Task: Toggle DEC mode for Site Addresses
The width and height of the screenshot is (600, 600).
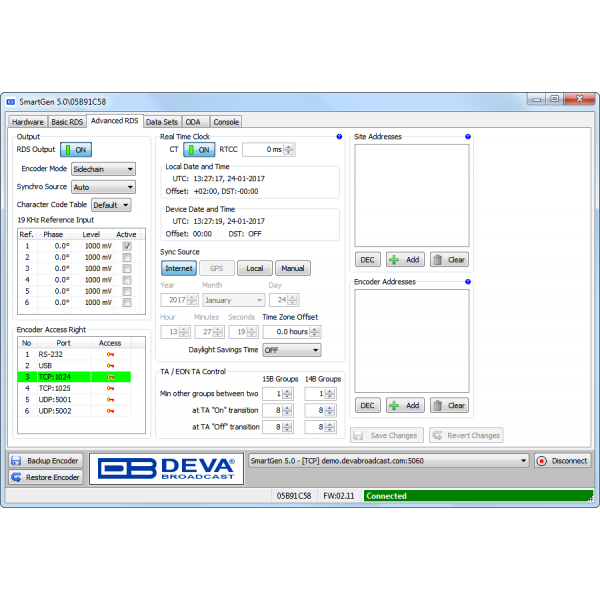Action: pos(367,260)
